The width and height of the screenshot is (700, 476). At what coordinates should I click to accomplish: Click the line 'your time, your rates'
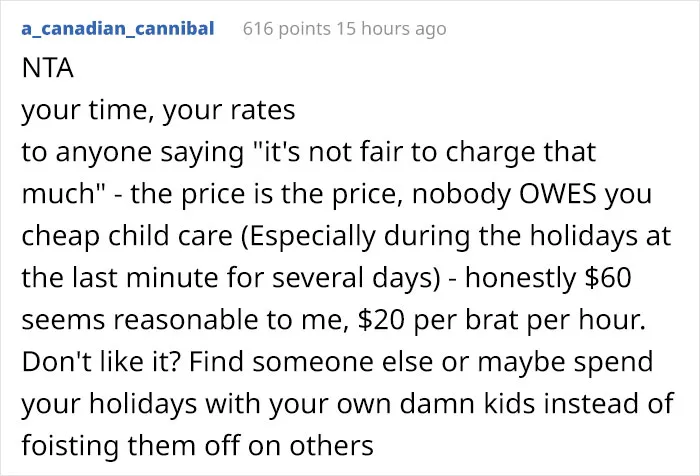158,110
